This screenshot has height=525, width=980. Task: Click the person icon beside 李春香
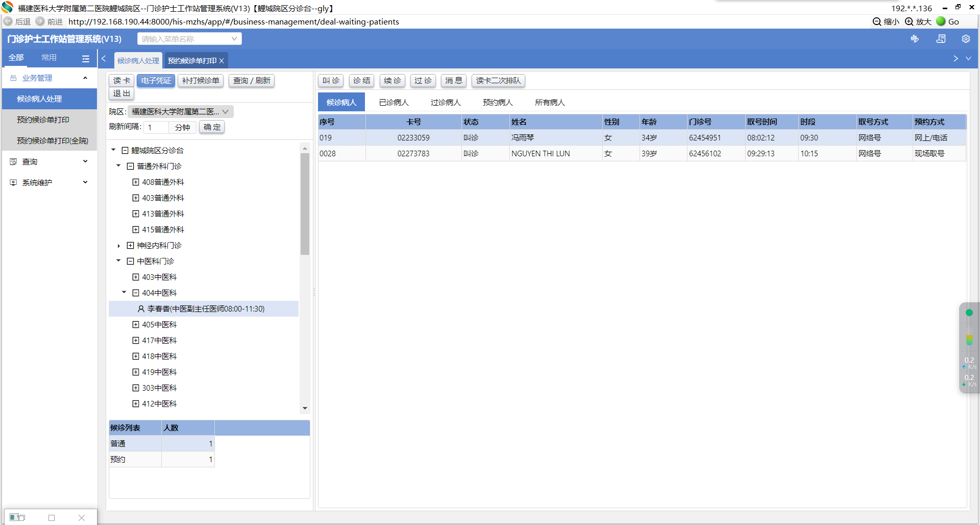tap(141, 309)
